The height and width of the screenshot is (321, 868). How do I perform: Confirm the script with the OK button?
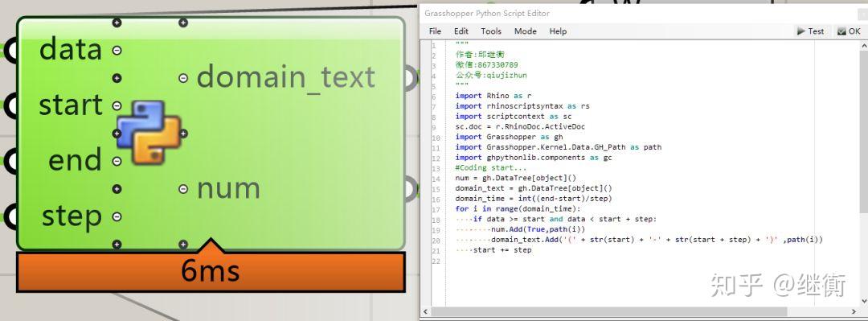850,31
